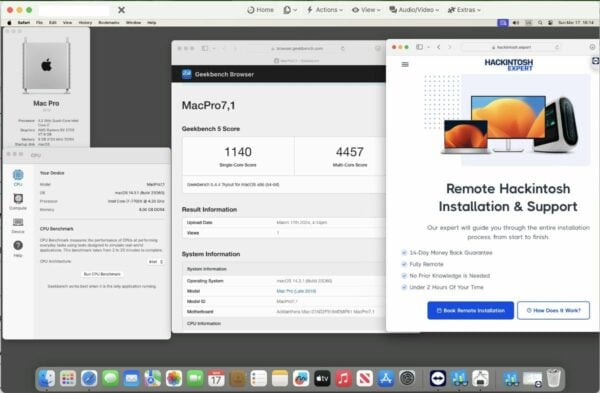600x393 pixels.
Task: Open hamburger menu on Hackintosh Expert page
Action: click(x=405, y=64)
